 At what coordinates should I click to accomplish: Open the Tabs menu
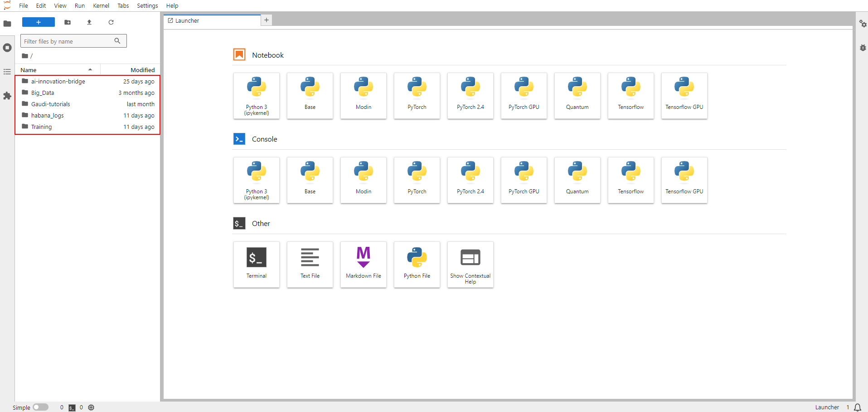(123, 5)
